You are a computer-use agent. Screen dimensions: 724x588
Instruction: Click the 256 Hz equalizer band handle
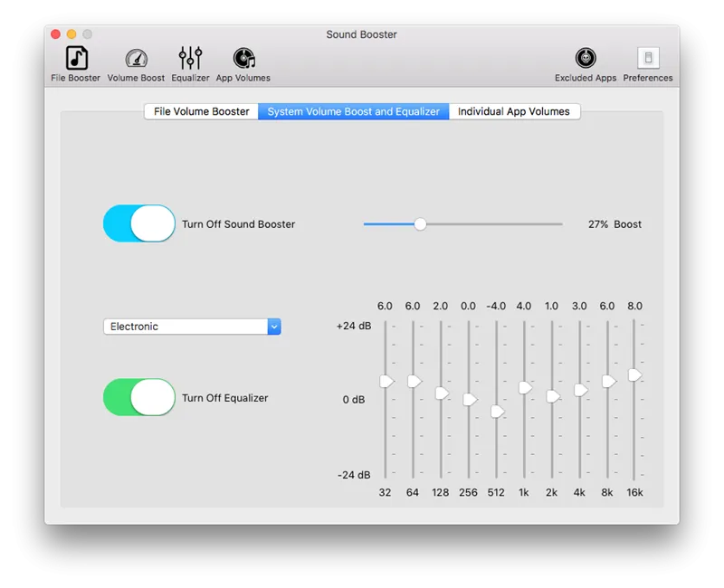click(x=470, y=399)
